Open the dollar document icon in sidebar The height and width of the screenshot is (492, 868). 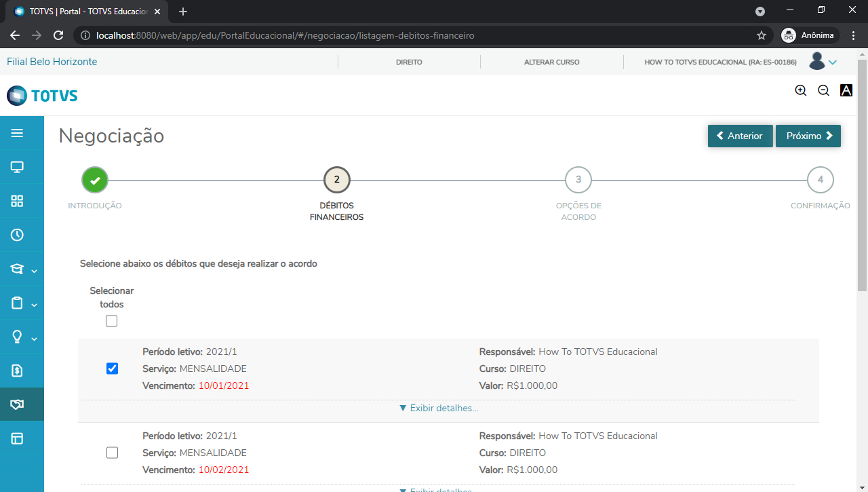click(17, 371)
